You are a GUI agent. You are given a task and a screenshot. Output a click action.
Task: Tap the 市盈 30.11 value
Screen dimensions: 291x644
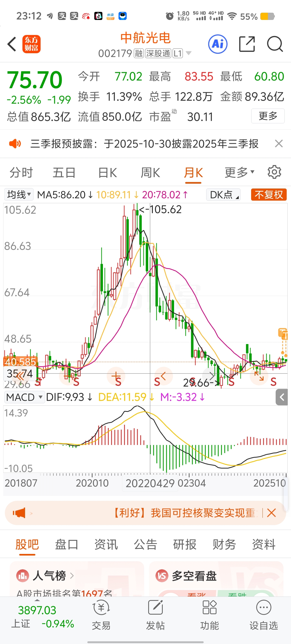181,117
